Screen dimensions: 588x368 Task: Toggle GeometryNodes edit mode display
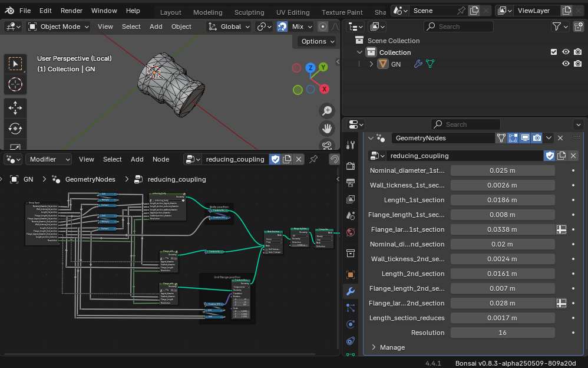[x=513, y=138]
